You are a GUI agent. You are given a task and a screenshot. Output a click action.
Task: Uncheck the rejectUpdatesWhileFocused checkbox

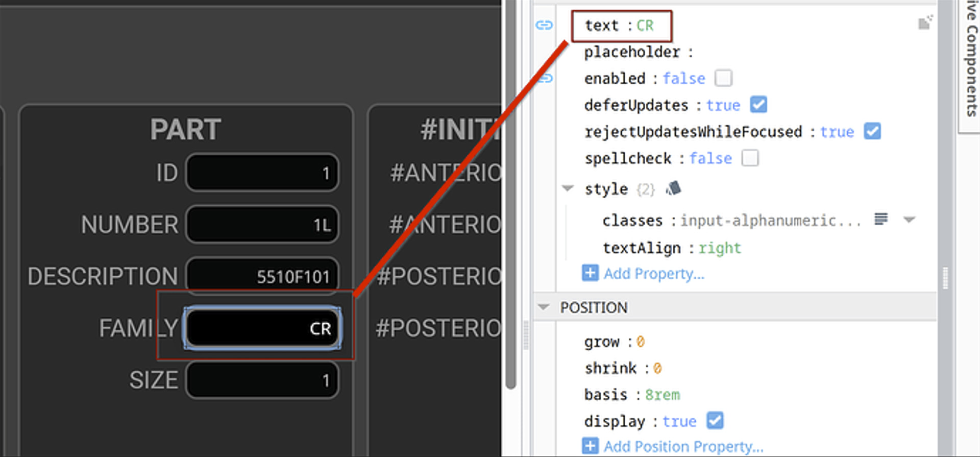coord(872,131)
